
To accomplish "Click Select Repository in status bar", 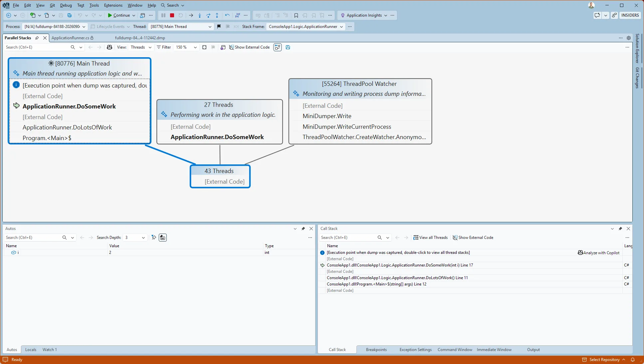I will (x=604, y=360).
